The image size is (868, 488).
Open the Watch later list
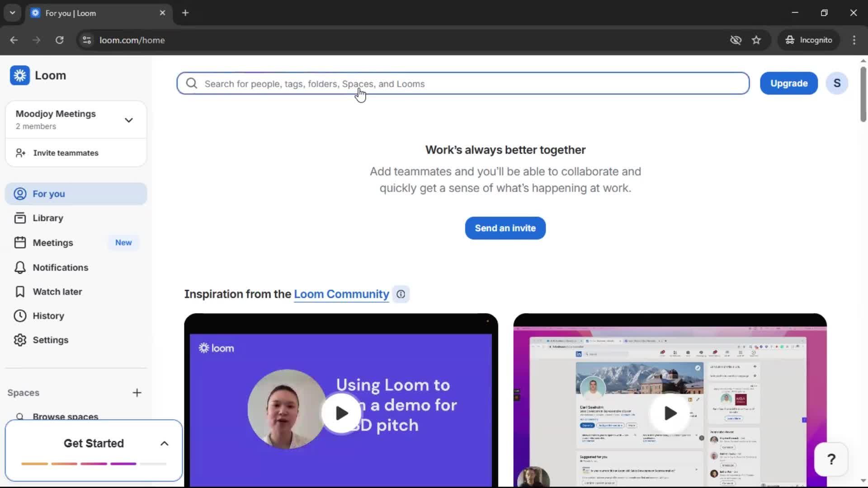(57, 291)
